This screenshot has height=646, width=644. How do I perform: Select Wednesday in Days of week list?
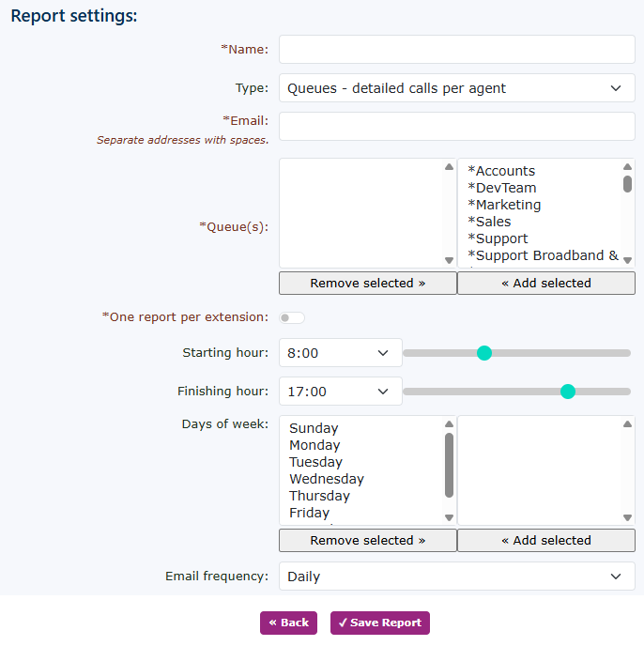326,479
